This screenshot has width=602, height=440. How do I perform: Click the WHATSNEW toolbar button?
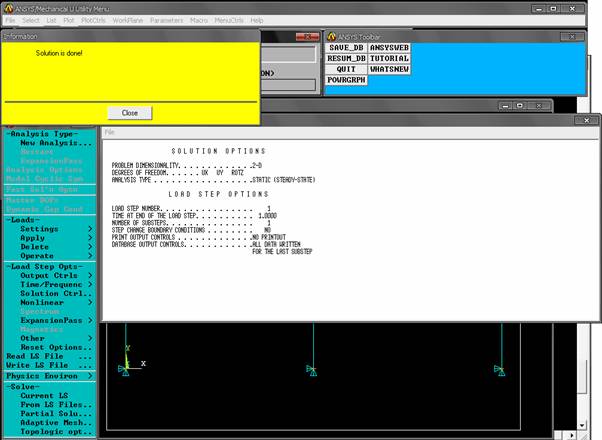pos(389,69)
